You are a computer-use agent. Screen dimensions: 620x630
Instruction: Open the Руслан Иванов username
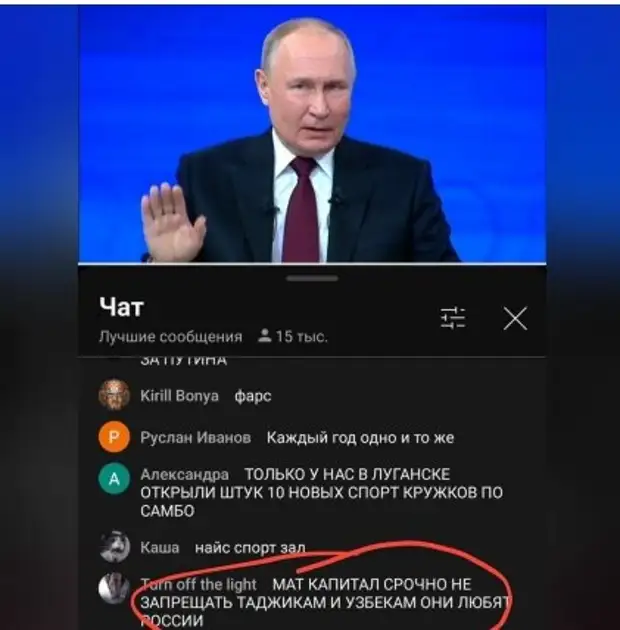point(196,438)
